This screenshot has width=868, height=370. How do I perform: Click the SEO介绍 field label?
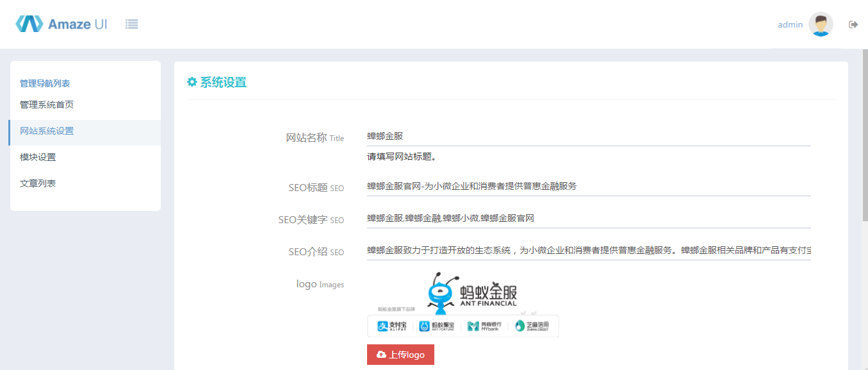pos(316,252)
